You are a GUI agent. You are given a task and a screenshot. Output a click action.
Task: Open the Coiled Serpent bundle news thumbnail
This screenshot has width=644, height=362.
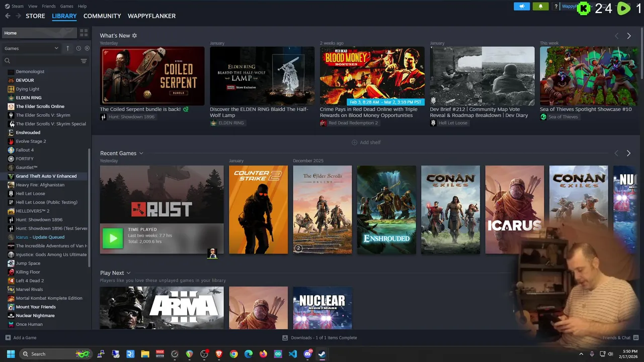point(152,75)
